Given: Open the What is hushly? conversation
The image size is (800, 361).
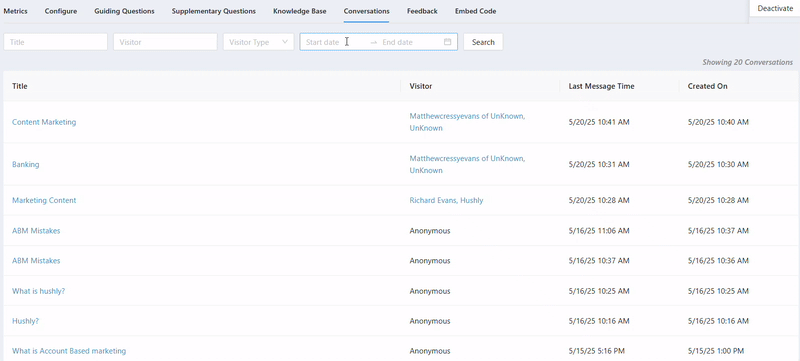Looking at the screenshot, I should (38, 291).
